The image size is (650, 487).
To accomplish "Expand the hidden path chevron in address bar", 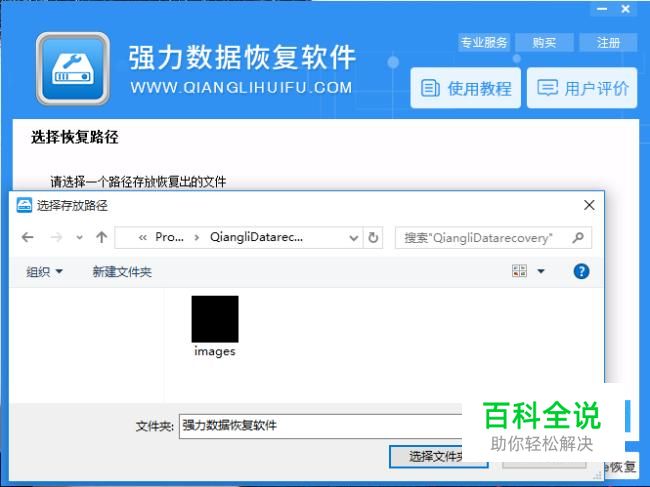I will tap(143, 237).
